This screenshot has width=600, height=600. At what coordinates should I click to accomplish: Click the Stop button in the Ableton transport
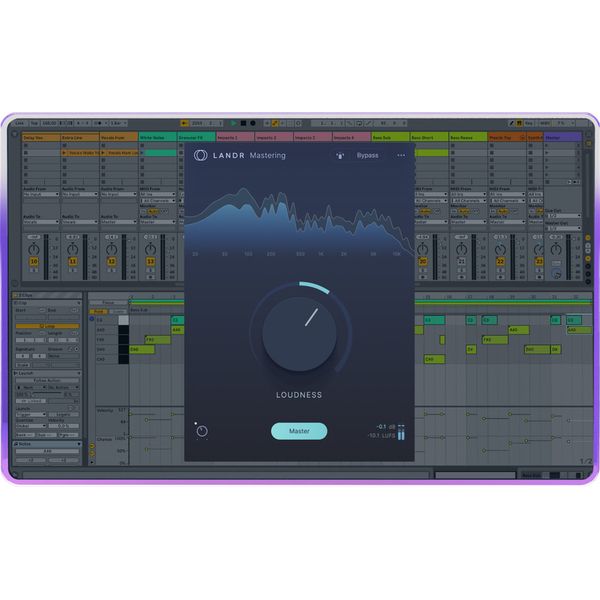243,123
